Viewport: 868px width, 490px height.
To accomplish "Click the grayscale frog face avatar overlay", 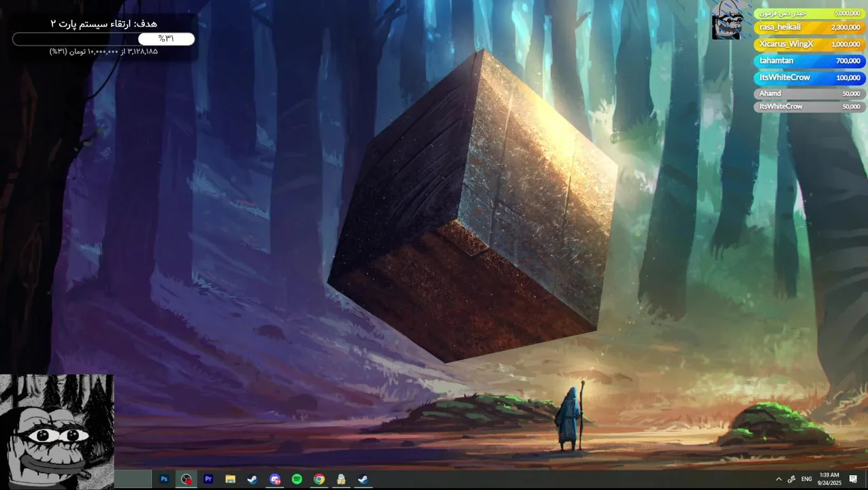I will [57, 431].
